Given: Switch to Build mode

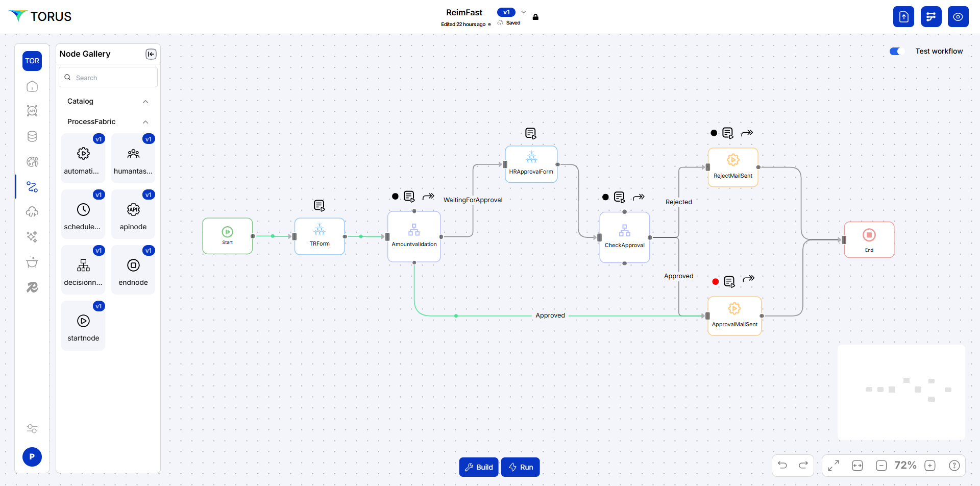Looking at the screenshot, I should tap(479, 467).
